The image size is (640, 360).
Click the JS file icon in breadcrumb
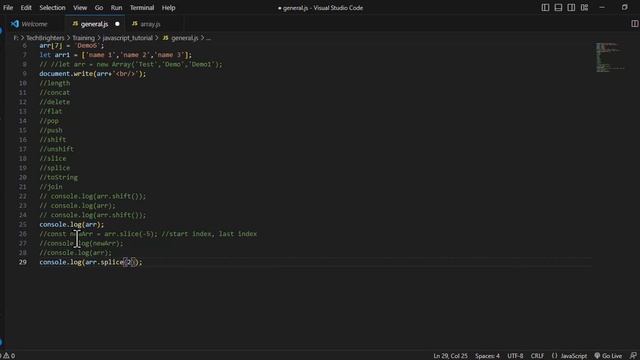coord(165,38)
